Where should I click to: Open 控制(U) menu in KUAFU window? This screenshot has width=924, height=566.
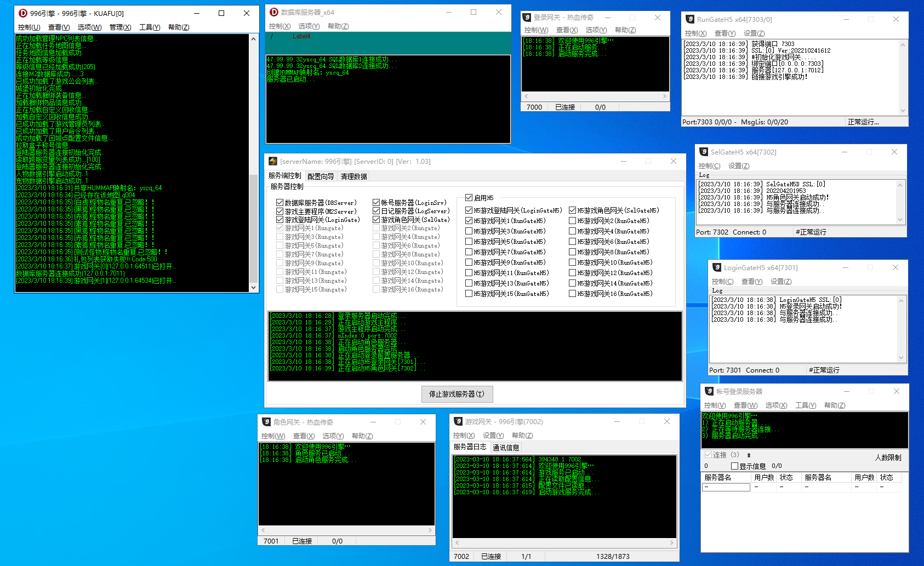29,27
